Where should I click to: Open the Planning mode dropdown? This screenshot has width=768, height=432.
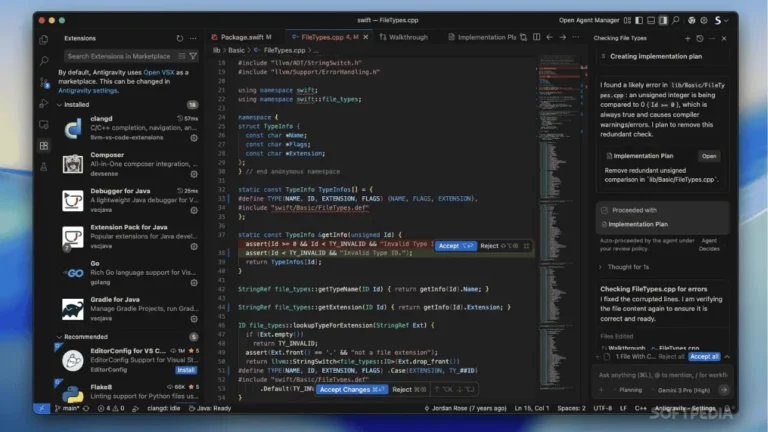click(627, 390)
